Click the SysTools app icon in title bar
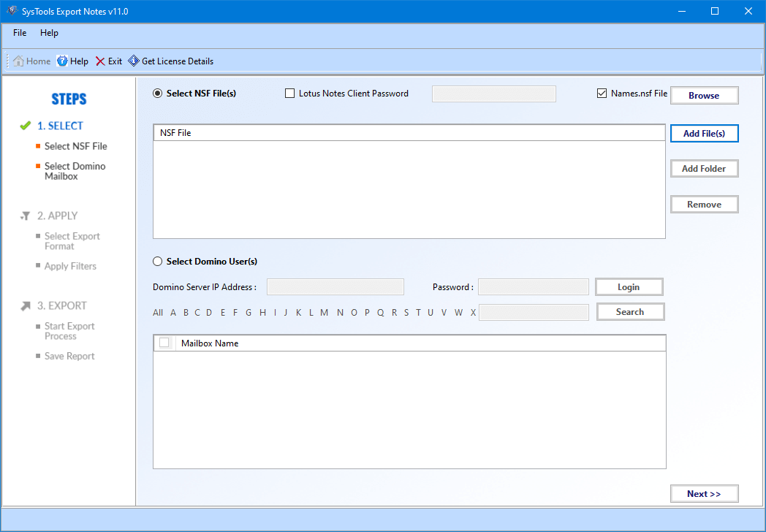766x532 pixels. tap(12, 11)
